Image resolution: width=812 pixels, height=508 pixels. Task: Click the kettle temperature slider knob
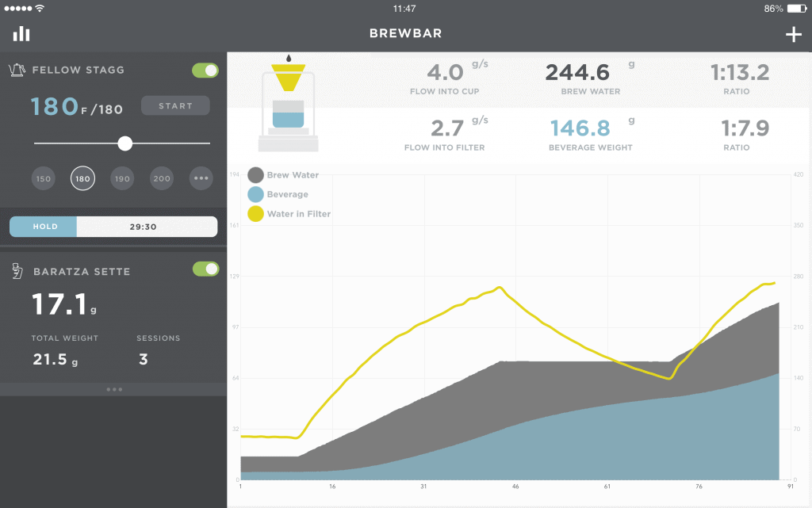point(124,143)
